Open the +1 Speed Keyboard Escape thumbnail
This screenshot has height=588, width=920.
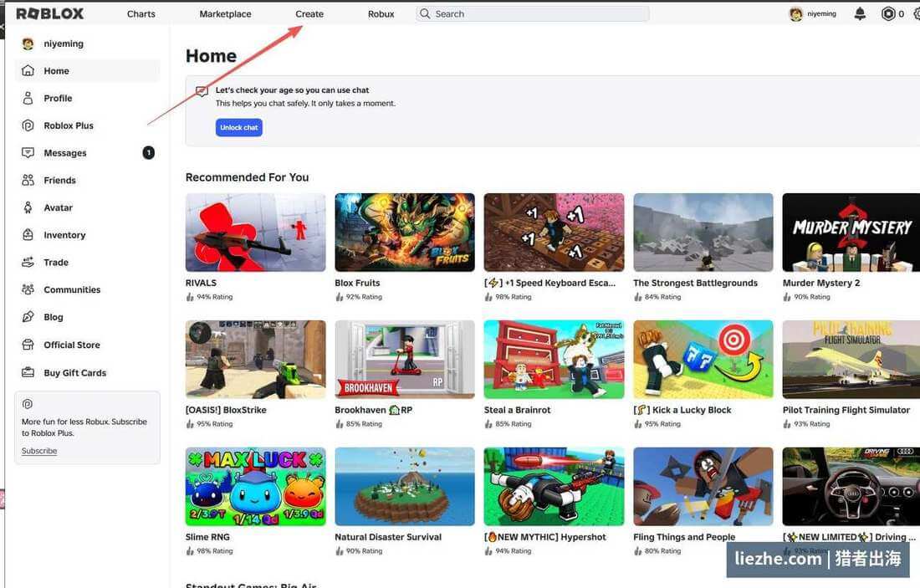pyautogui.click(x=554, y=233)
